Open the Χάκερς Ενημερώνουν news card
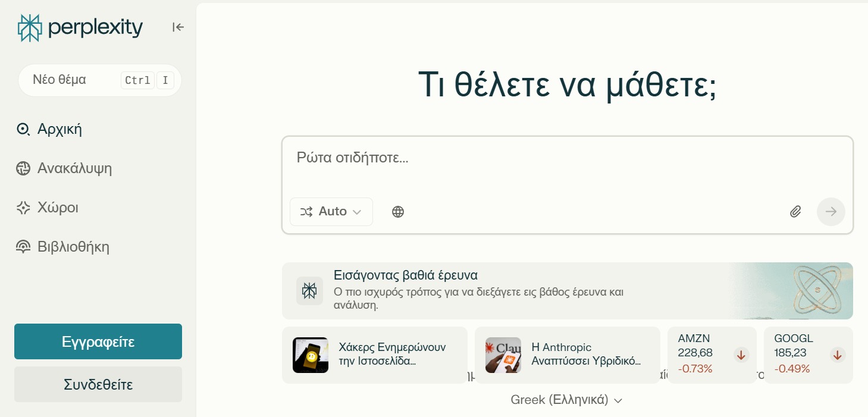Viewport: 868px width, 417px height. click(375, 355)
